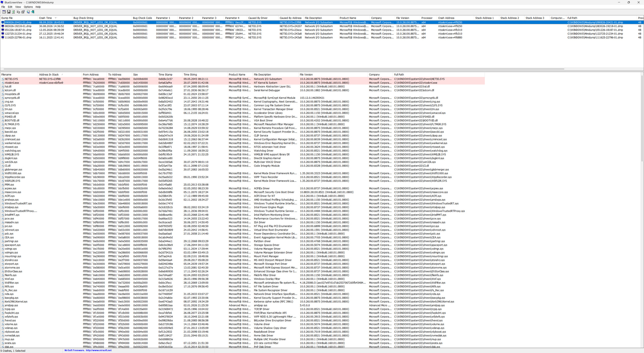Select the 083026-19218-01.dmp crash entry
This screenshot has height=353, width=644.
pyautogui.click(x=18, y=26)
